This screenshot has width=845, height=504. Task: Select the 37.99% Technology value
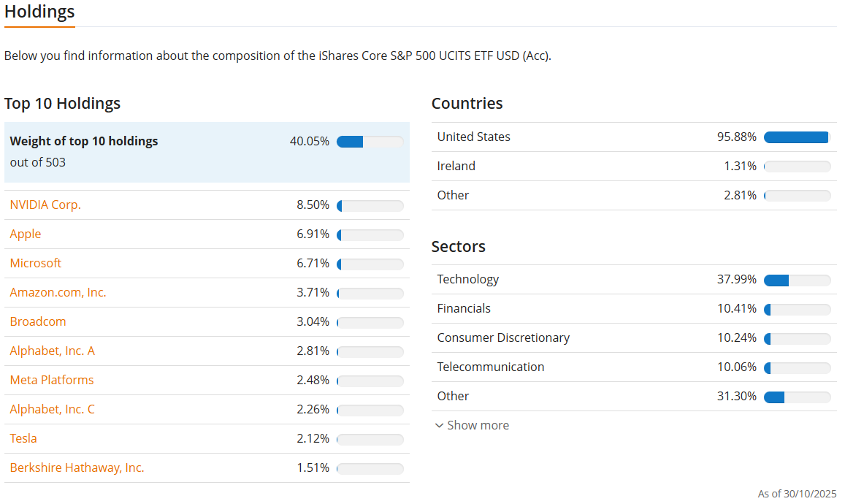coord(737,279)
